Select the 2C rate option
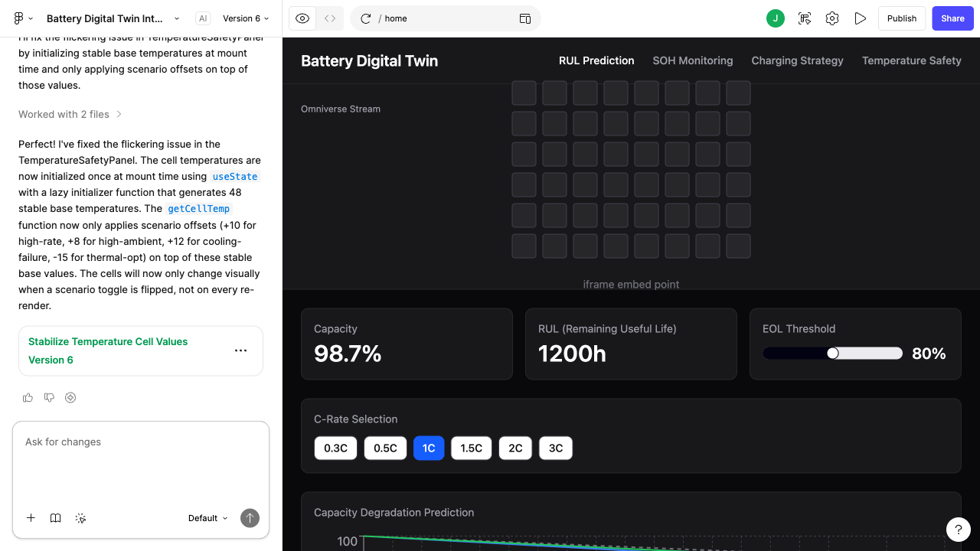Viewport: 980px width, 551px height. coord(515,448)
